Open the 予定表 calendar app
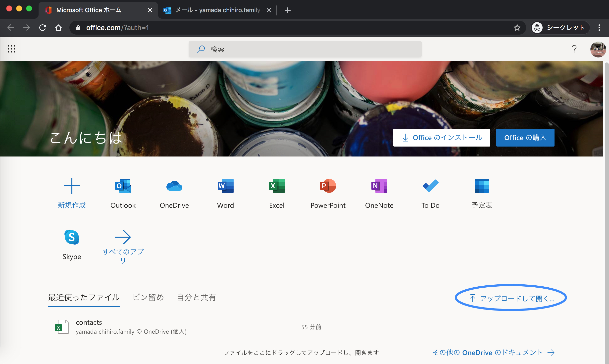The width and height of the screenshot is (609, 364). (x=482, y=186)
